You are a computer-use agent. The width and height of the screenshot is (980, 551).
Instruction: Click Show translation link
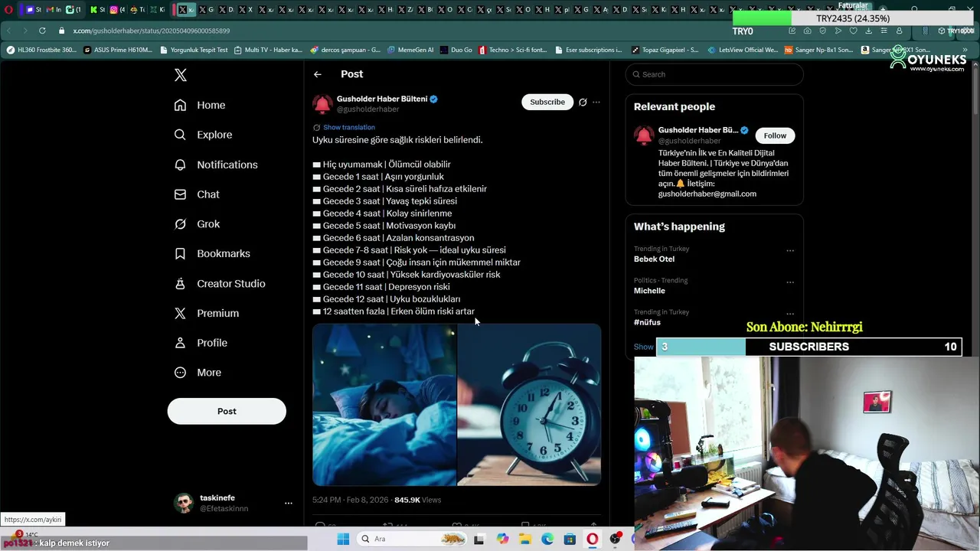pyautogui.click(x=349, y=127)
